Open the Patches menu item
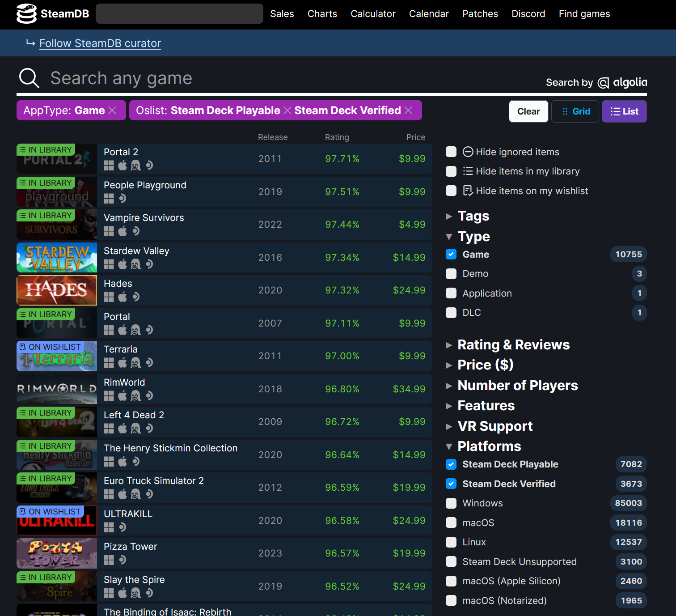Viewport: 676px width, 616px height. [x=480, y=14]
